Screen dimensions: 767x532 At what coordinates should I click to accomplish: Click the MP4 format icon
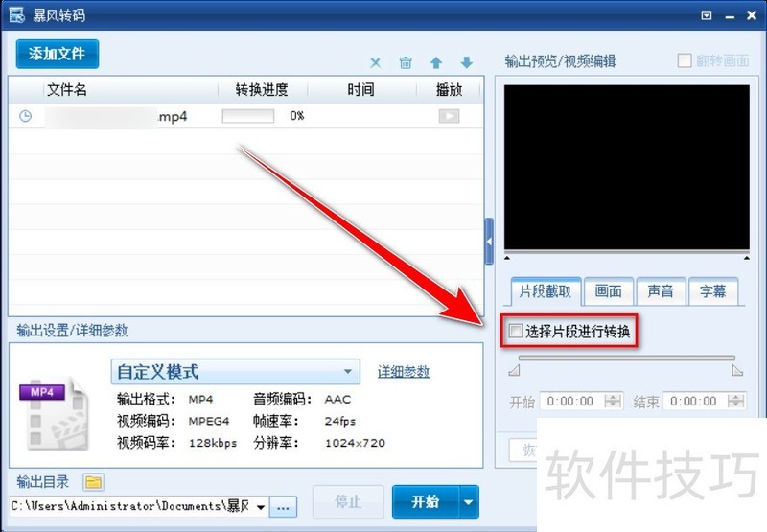click(x=55, y=414)
